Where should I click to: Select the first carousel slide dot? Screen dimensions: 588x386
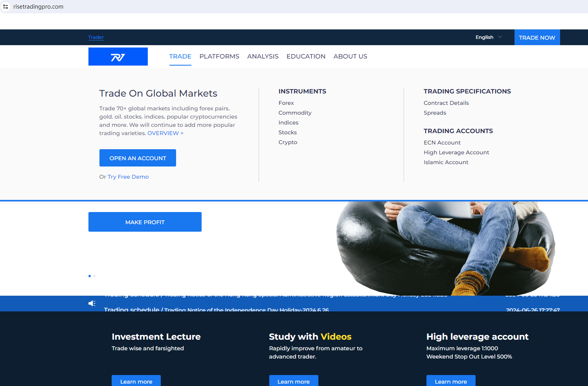click(90, 276)
